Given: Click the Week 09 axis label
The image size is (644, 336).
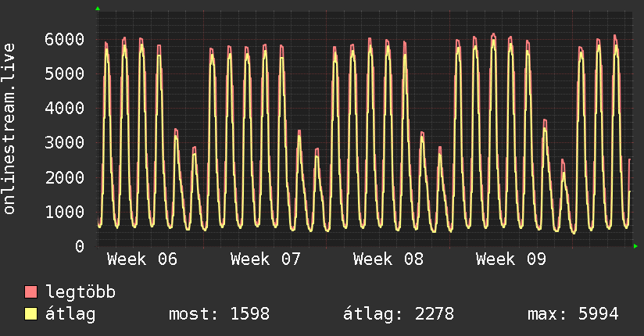Looking at the screenshot, I should pos(511,259).
